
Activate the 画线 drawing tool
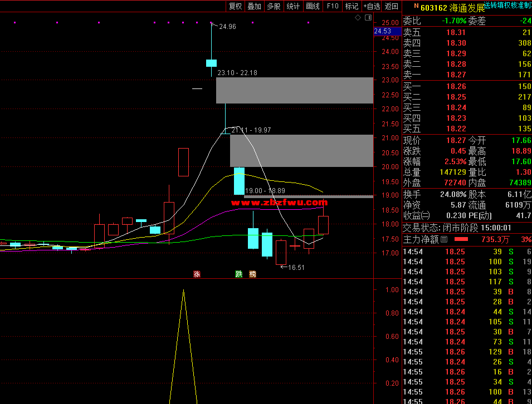313,6
